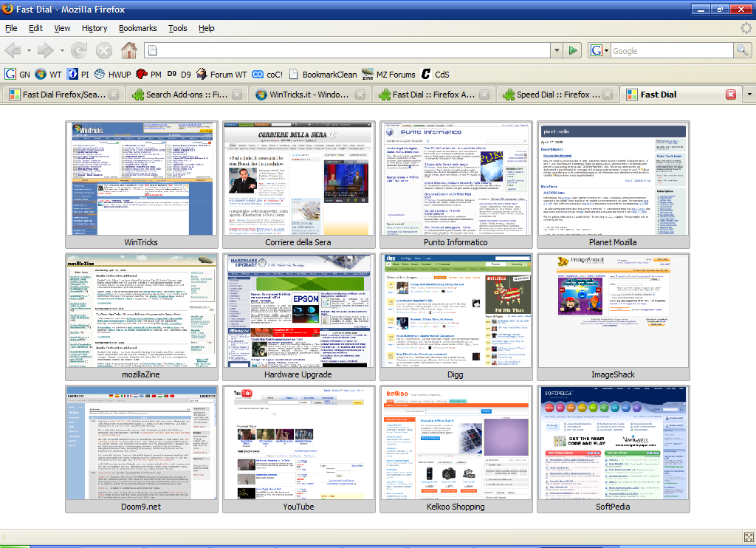This screenshot has width=756, height=548.
Task: Open the list all tabs dropdown
Action: coord(749,95)
